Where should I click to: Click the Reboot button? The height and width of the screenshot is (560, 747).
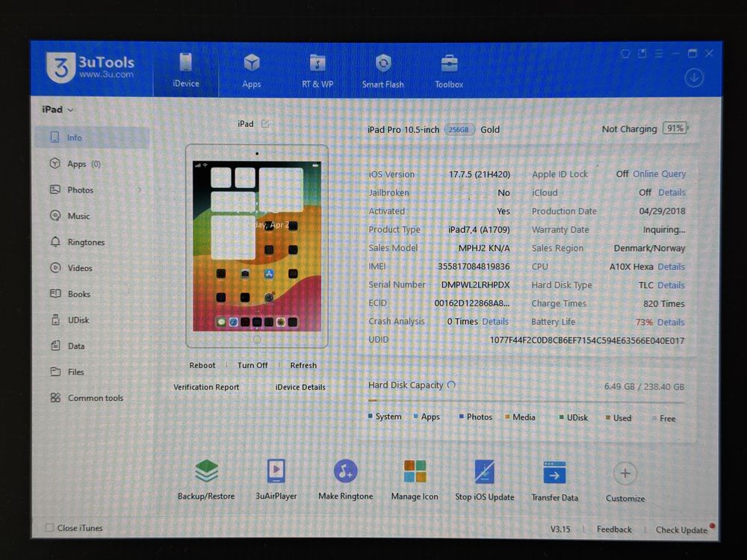pos(202,365)
